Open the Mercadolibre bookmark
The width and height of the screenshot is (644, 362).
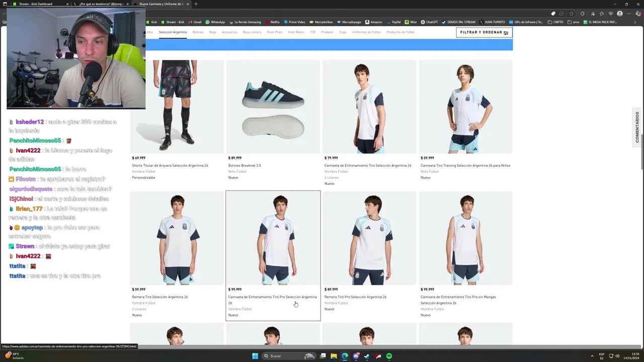coord(321,22)
